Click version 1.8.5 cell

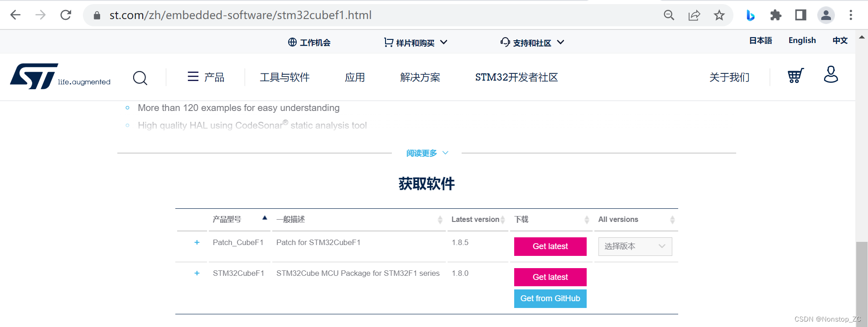coord(460,242)
